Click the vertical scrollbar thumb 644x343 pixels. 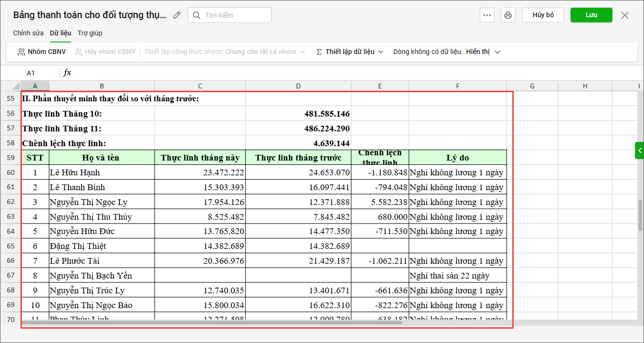point(641,215)
